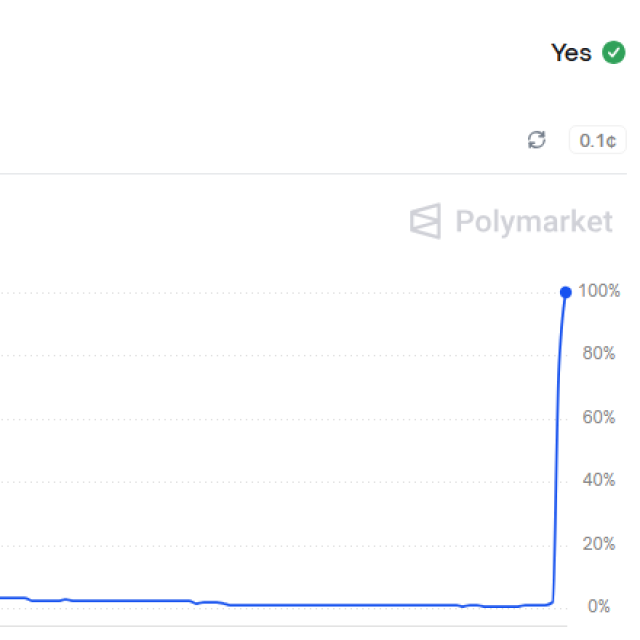This screenshot has height=640, width=640.
Task: Click the green checkmark beside Yes
Action: click(614, 53)
